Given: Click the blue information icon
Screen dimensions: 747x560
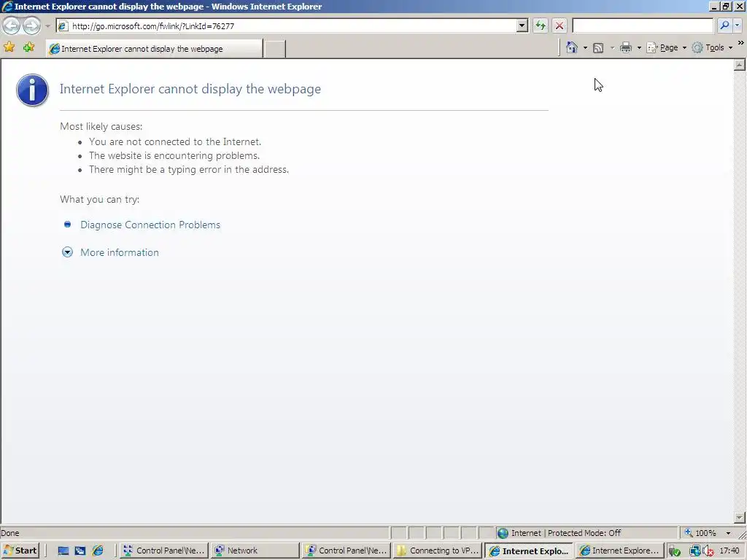Looking at the screenshot, I should point(32,90).
